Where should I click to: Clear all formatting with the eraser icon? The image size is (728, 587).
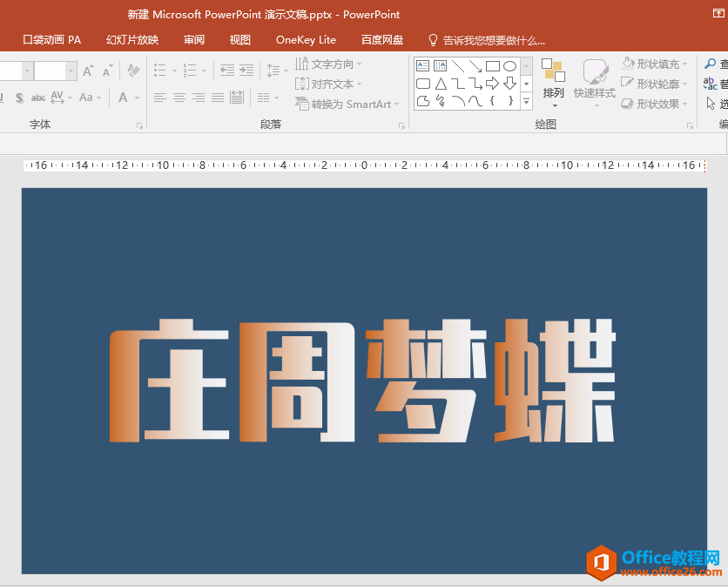pyautogui.click(x=134, y=71)
